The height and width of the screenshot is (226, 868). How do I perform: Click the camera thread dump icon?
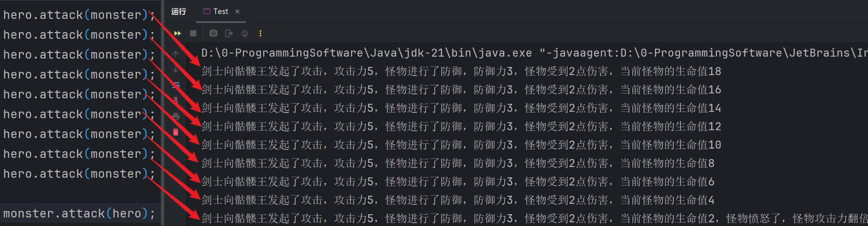tap(213, 34)
